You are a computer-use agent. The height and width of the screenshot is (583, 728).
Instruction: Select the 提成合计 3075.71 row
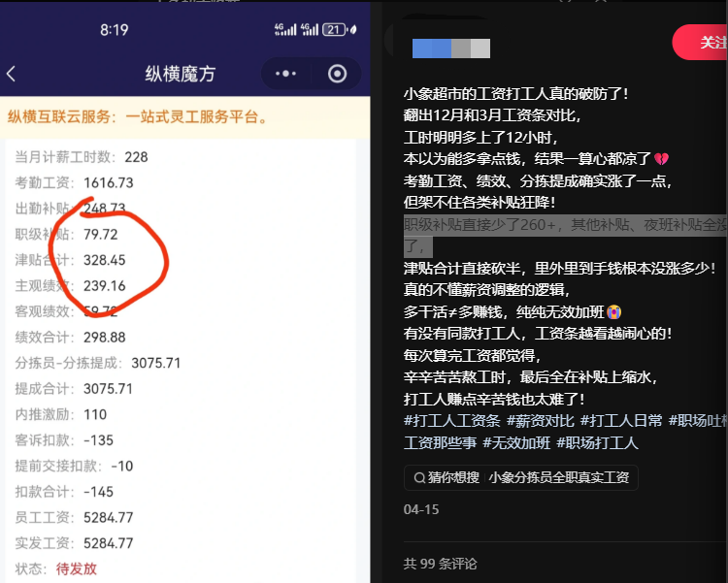pyautogui.click(x=74, y=389)
